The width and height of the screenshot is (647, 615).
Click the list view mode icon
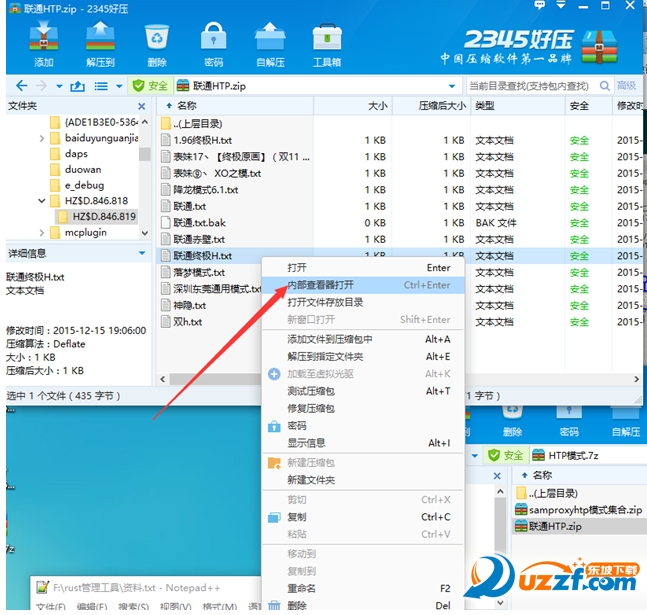pos(101,86)
